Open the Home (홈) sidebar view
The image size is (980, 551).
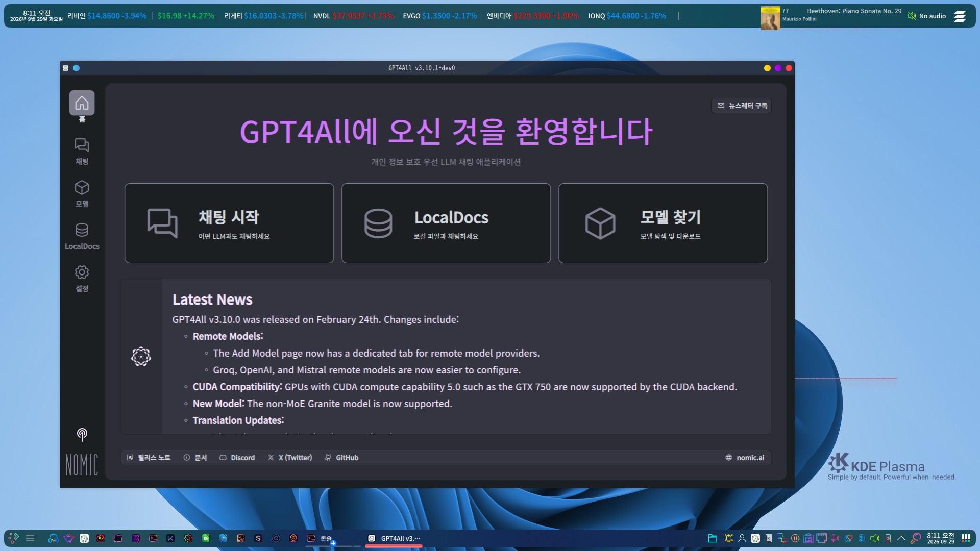82,107
